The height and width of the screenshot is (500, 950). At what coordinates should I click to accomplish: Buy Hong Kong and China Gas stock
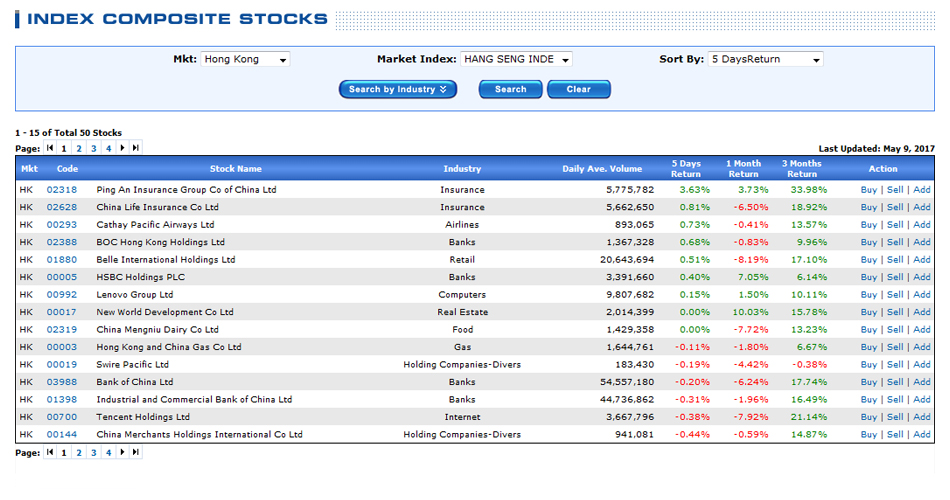869,348
